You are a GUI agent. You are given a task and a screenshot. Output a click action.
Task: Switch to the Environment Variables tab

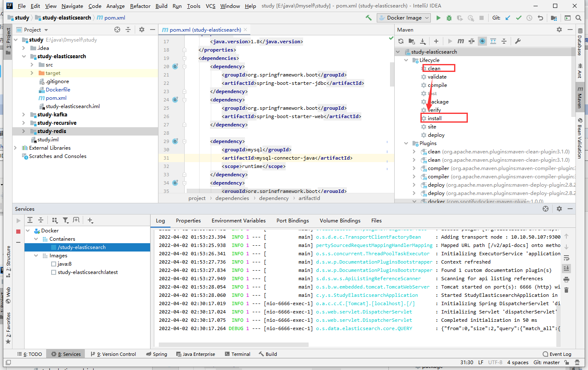238,221
